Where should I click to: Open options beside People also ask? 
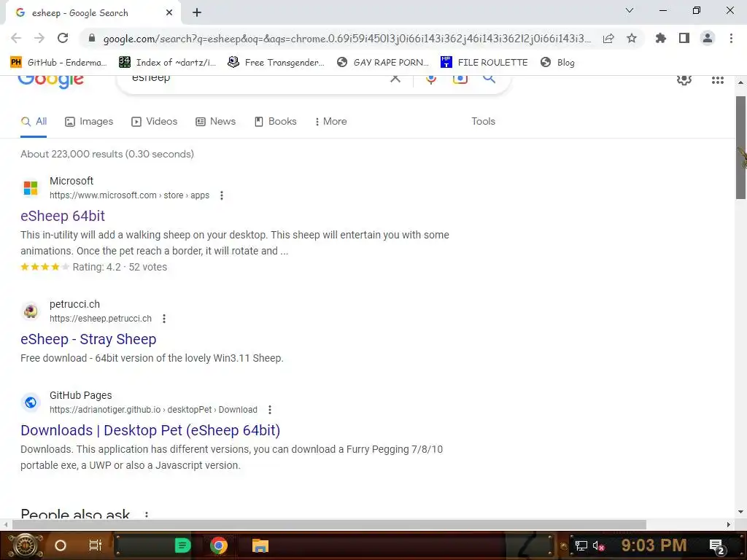point(146,515)
